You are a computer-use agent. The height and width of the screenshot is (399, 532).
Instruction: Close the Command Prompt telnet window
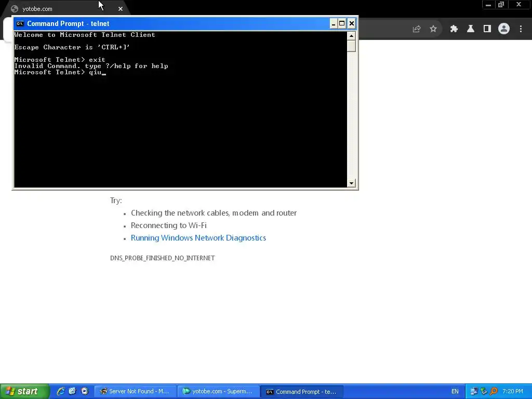352,23
